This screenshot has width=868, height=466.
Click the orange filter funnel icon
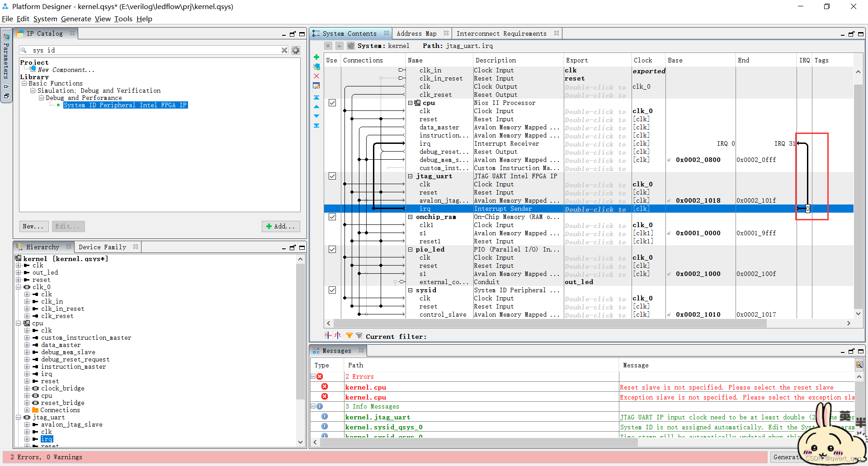[x=349, y=336]
